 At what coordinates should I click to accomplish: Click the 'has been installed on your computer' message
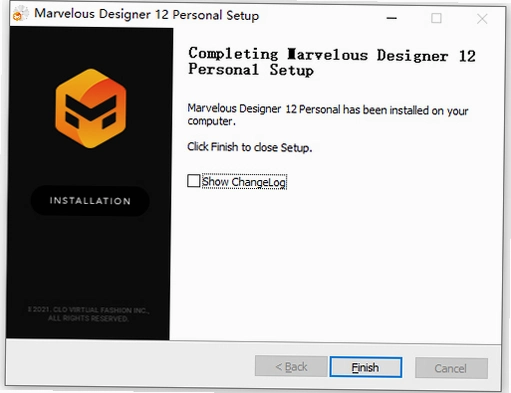pyautogui.click(x=328, y=115)
